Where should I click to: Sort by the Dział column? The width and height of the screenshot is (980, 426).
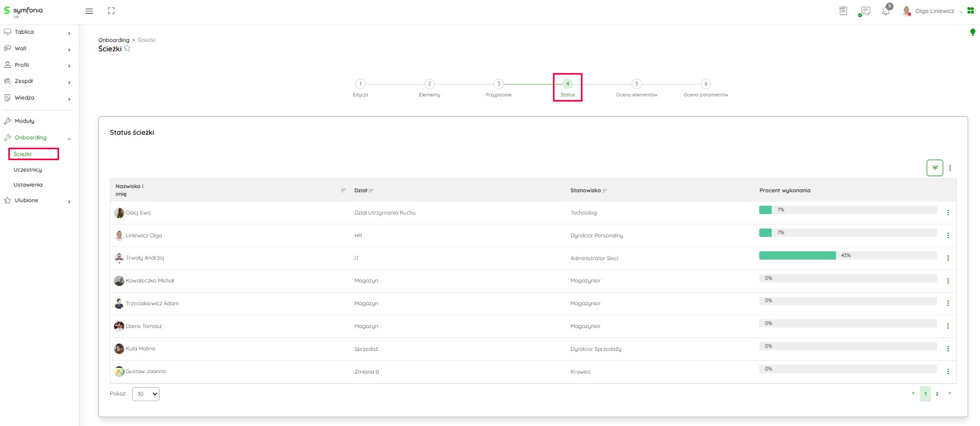pos(371,191)
